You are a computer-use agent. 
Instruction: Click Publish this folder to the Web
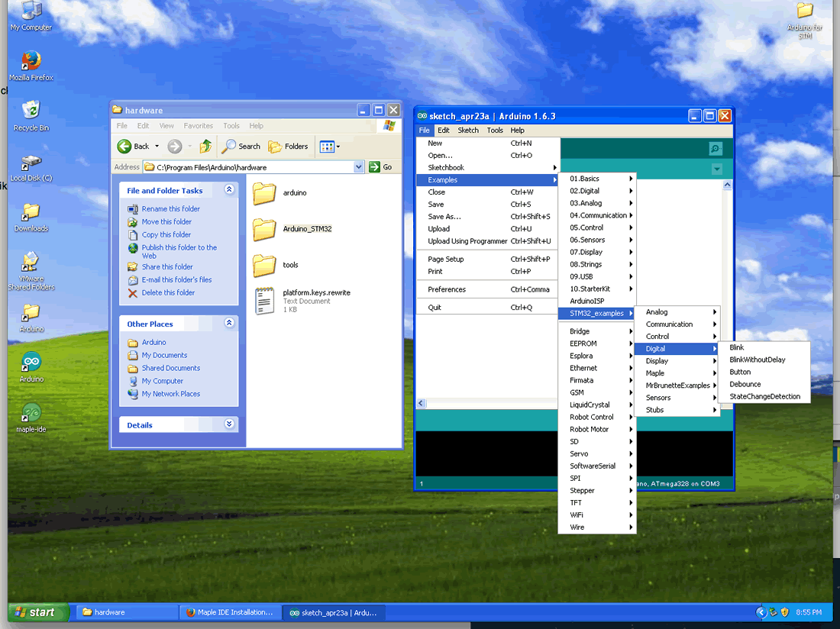point(179,252)
